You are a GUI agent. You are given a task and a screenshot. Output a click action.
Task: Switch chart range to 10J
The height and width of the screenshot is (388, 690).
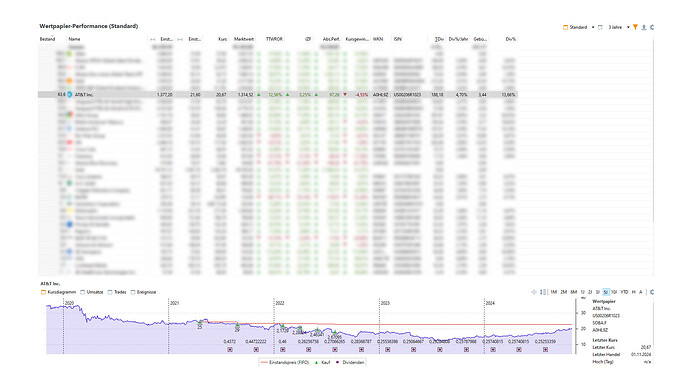[614, 292]
